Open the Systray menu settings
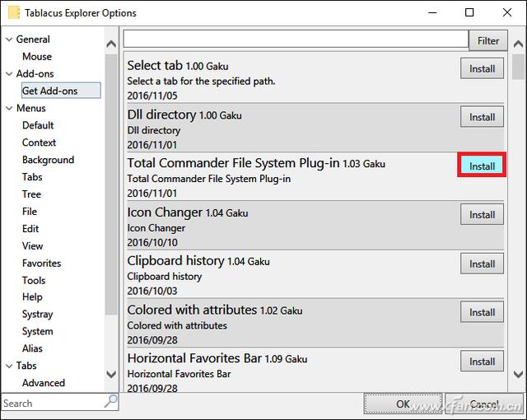The height and width of the screenshot is (420, 527). click(38, 314)
